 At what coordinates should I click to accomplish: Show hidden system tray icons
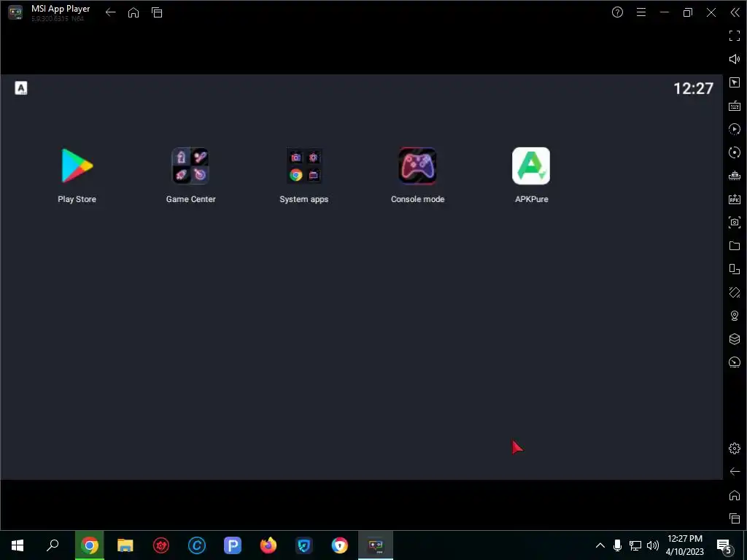[x=600, y=545]
